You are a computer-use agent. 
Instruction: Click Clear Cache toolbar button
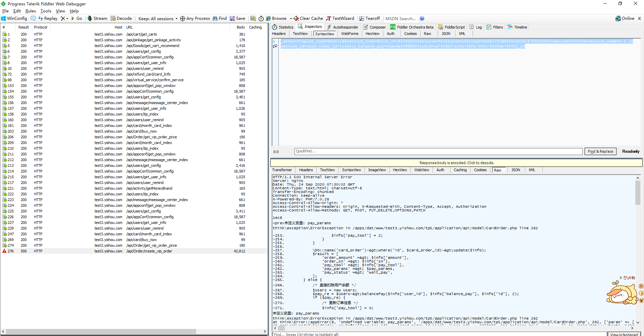click(308, 18)
